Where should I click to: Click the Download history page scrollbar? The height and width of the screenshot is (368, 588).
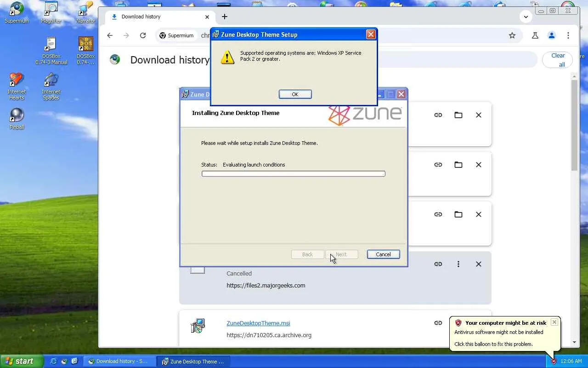point(575,125)
